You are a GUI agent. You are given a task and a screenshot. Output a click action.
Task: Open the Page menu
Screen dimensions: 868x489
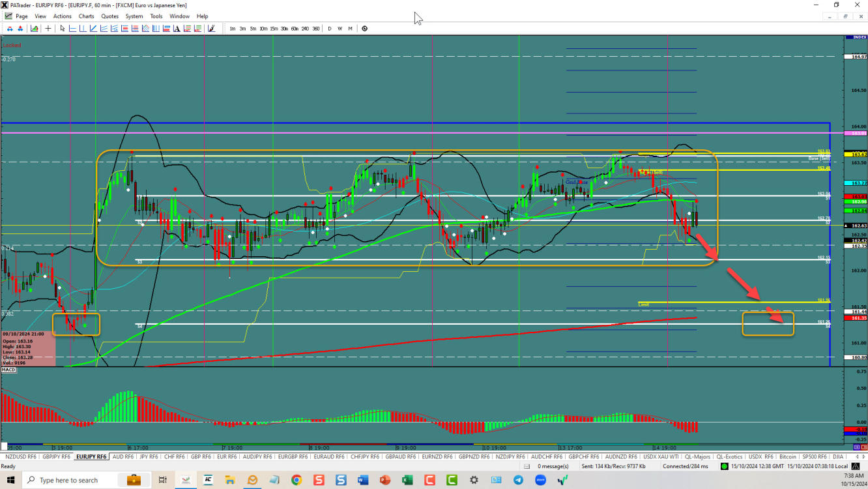[x=22, y=16]
